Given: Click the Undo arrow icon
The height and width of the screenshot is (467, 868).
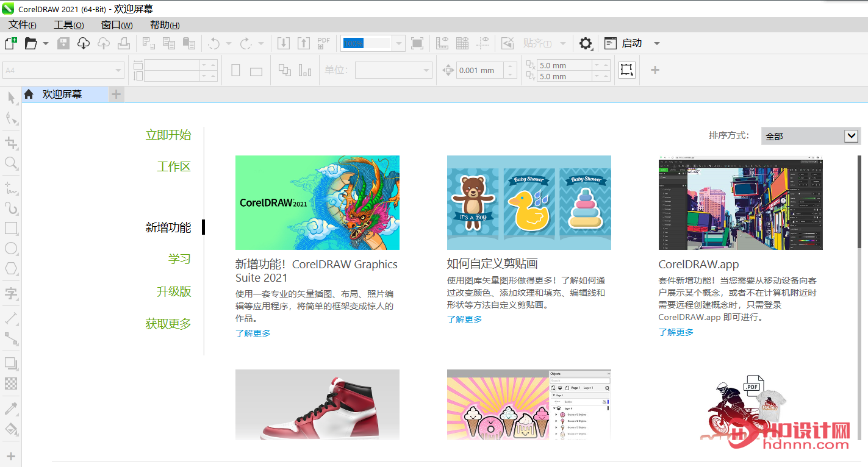Looking at the screenshot, I should pyautogui.click(x=214, y=43).
